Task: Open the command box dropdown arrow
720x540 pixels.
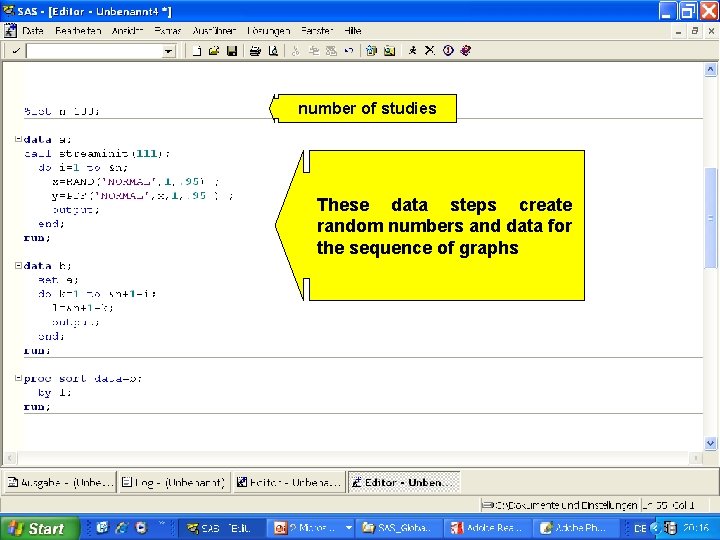Action: (169, 51)
